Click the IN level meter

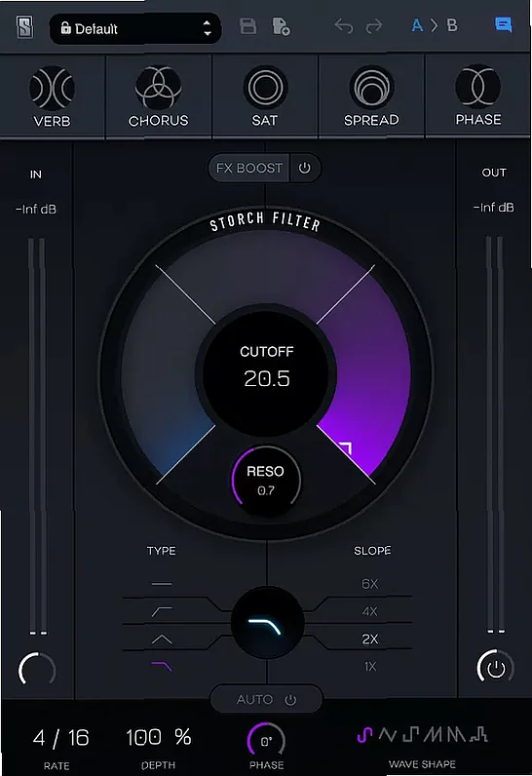(x=38, y=437)
